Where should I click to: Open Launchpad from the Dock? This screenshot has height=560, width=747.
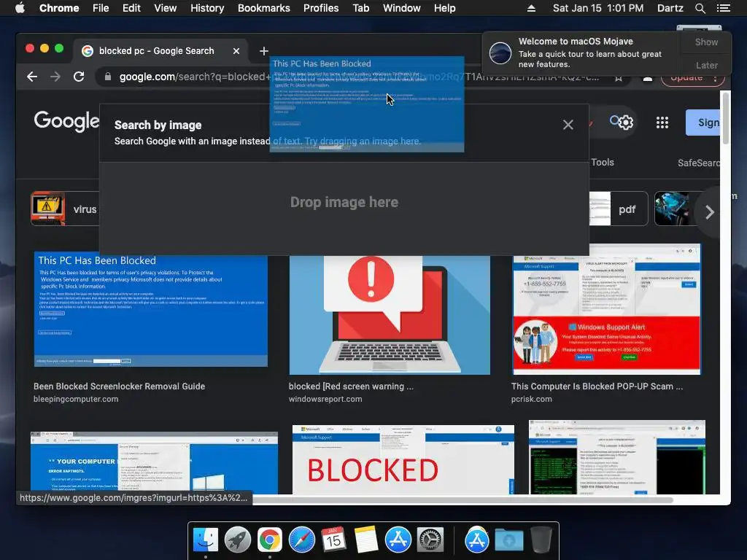point(237,540)
